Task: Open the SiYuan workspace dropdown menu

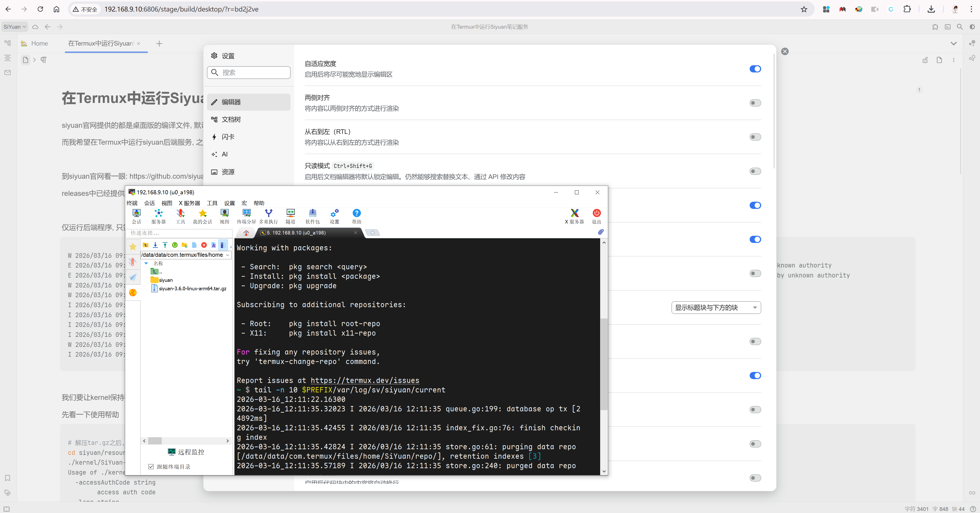Action: (14, 27)
